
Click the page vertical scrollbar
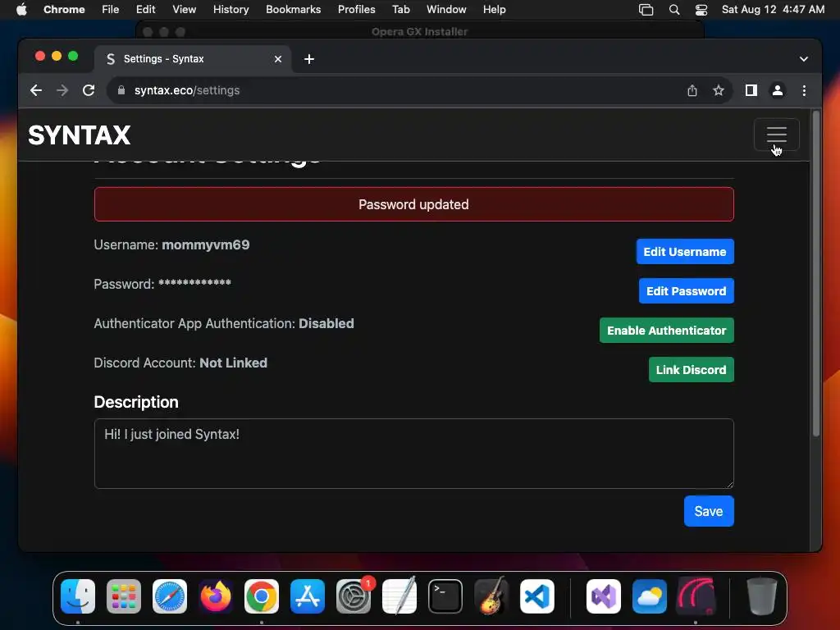coord(816,274)
